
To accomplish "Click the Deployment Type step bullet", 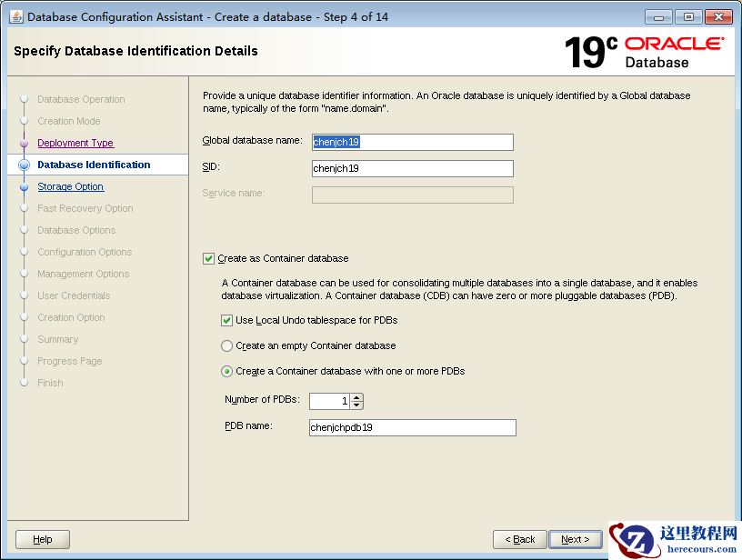I will [25, 143].
